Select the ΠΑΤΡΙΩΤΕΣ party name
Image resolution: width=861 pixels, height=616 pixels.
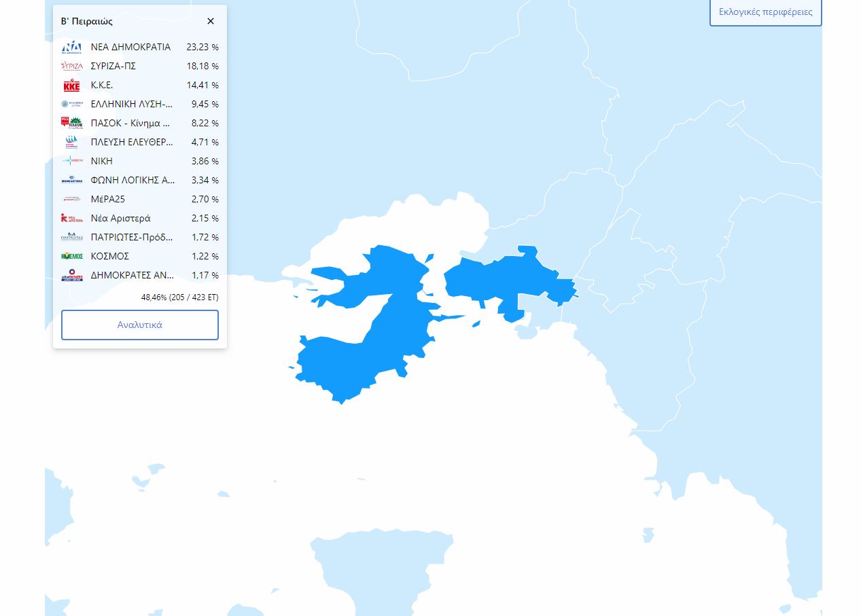132,237
